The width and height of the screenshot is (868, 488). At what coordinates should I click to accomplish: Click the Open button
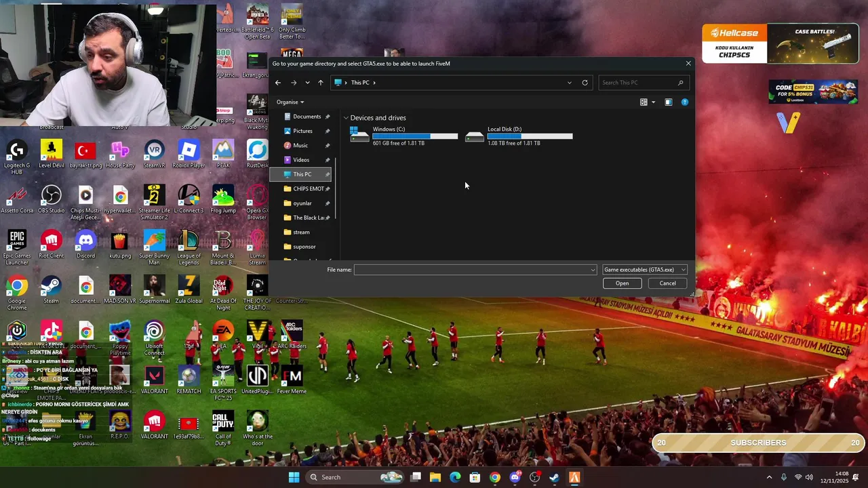[x=622, y=283]
